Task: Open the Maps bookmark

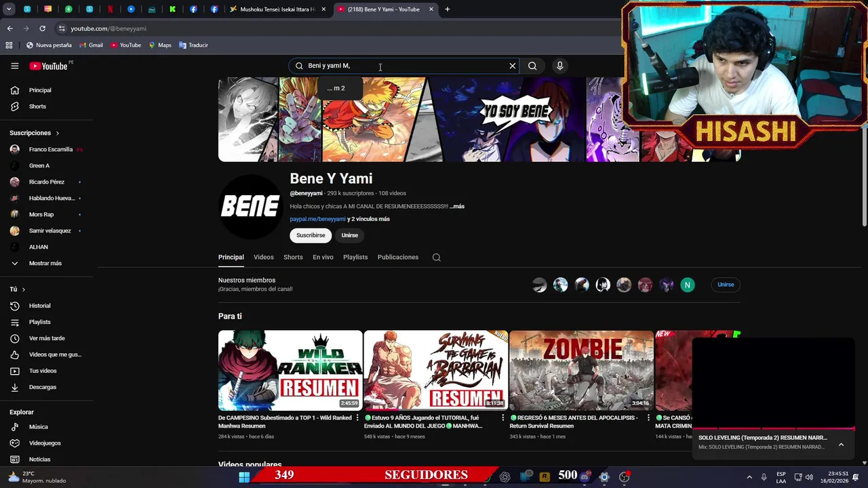Action: pos(159,45)
